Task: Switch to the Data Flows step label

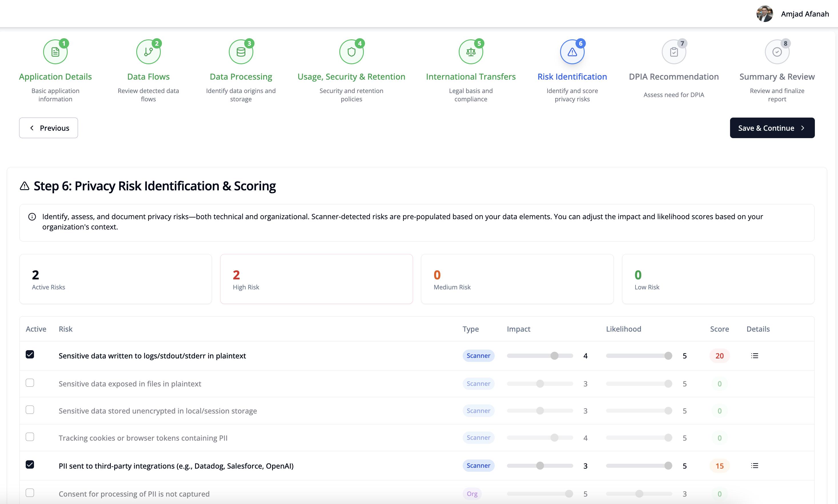Action: coord(148,77)
